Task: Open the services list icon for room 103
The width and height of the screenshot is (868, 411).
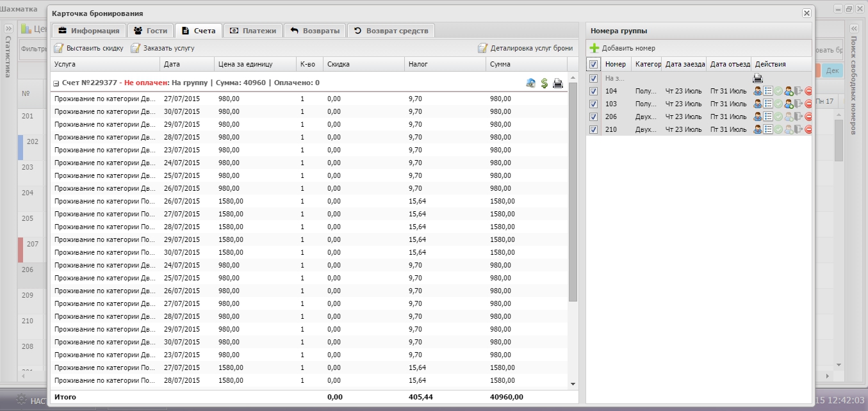Action: click(768, 104)
